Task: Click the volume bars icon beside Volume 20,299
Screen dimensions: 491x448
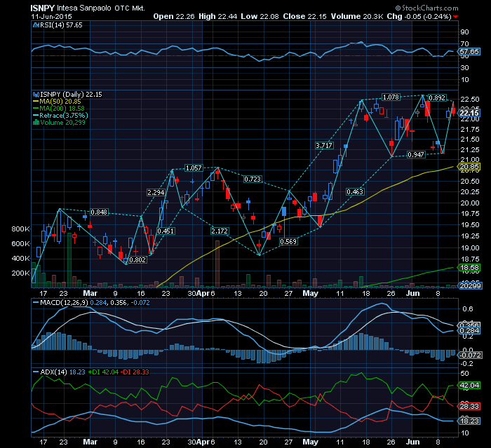Action: tap(36, 123)
